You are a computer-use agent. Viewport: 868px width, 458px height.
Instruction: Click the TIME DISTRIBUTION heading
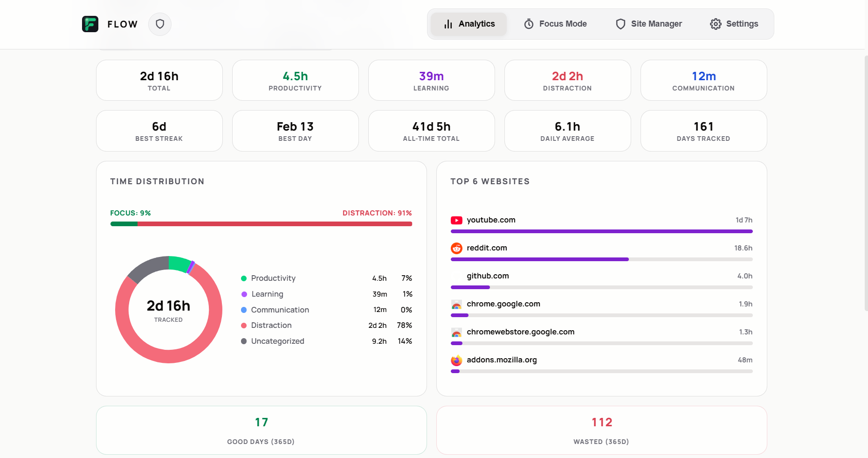[x=157, y=181]
